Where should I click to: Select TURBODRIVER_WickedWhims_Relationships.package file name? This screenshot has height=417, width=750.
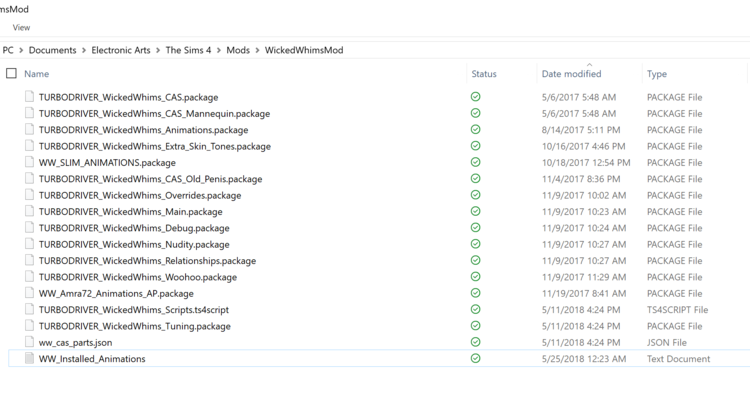tap(147, 261)
